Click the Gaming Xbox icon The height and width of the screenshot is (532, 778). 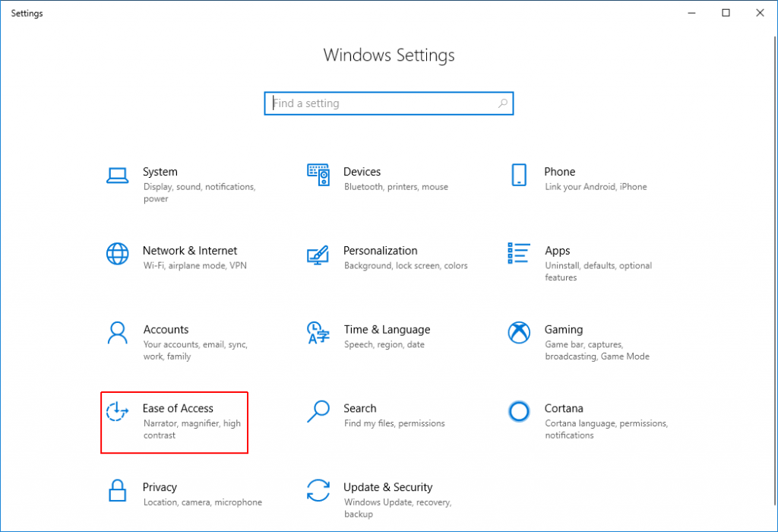click(519, 332)
